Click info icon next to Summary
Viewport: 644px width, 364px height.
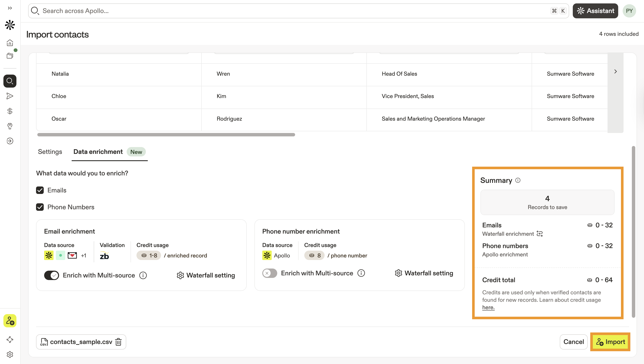click(518, 180)
